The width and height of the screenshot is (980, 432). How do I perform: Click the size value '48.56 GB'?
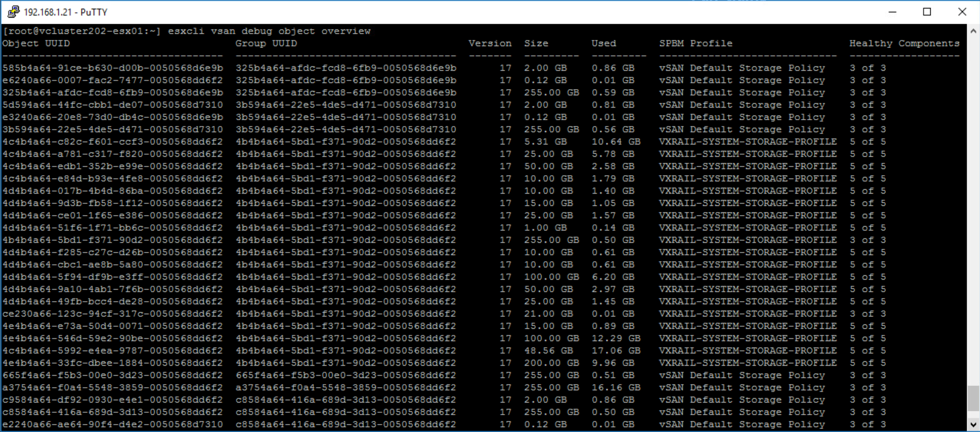(x=548, y=351)
